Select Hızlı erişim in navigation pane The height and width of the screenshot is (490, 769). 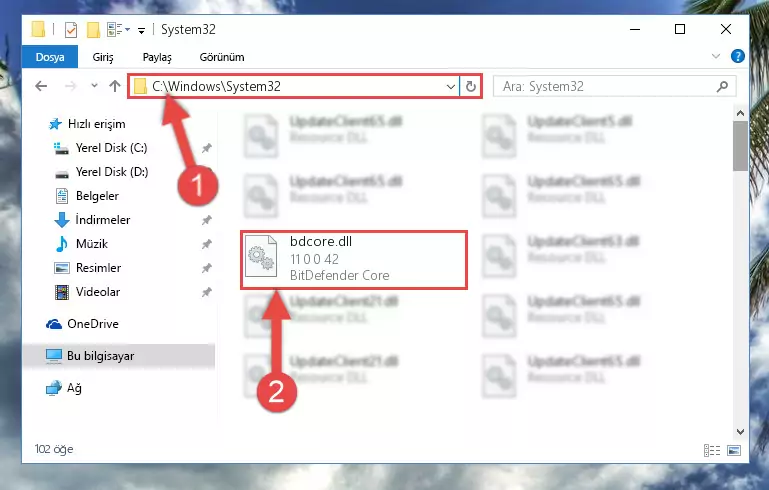[97, 124]
